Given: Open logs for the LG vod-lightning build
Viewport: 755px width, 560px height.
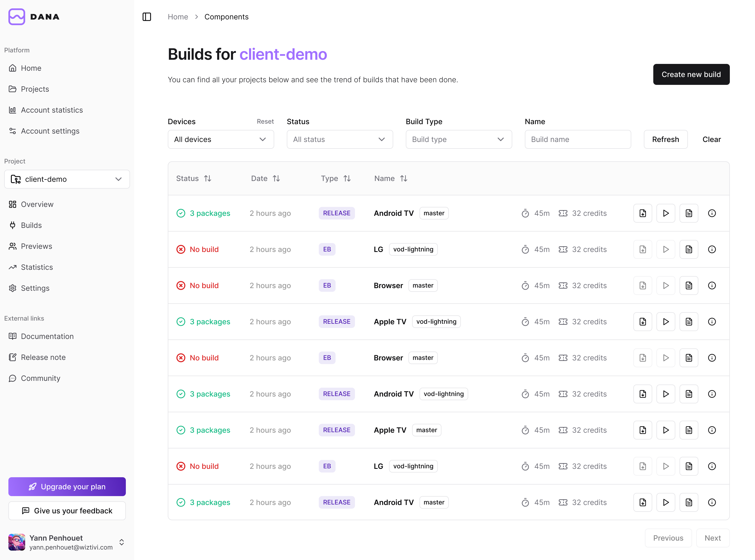Looking at the screenshot, I should [x=689, y=249].
